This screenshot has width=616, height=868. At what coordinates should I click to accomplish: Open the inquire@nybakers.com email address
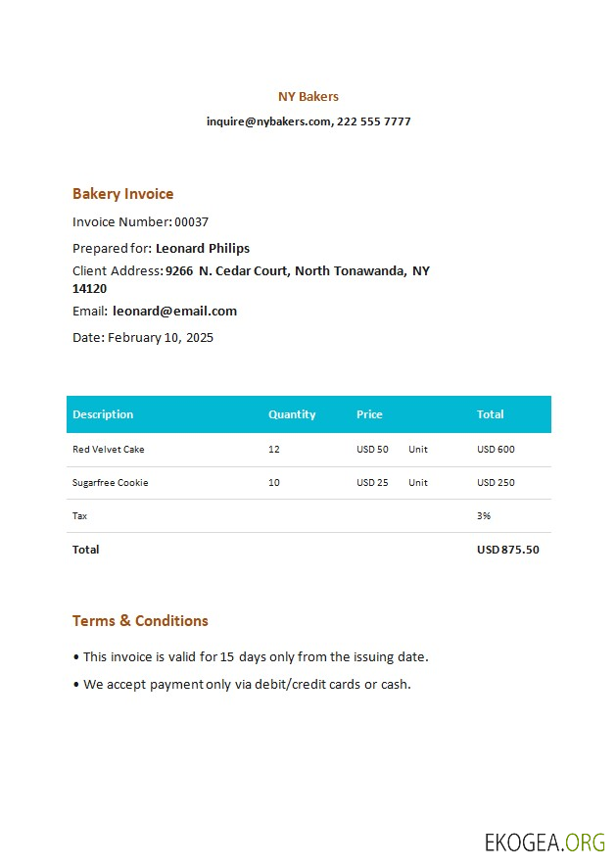click(268, 121)
